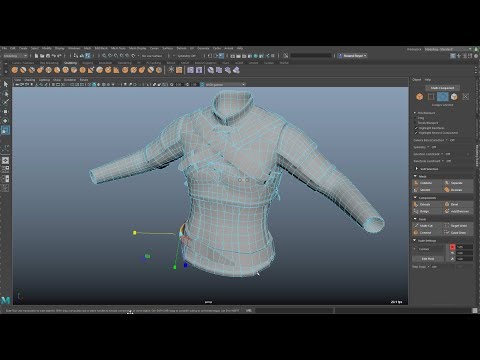This screenshot has width=480, height=360.
Task: Click the Bevel button
Action: (x=458, y=204)
